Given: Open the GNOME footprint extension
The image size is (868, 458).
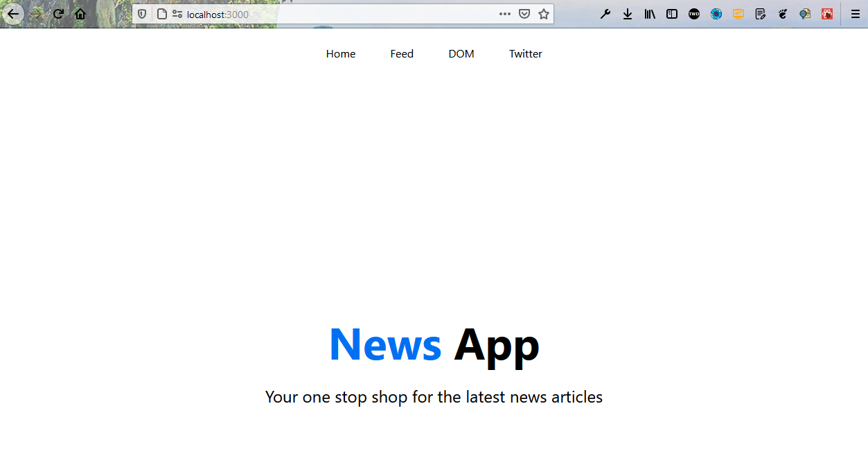Looking at the screenshot, I should 783,14.
